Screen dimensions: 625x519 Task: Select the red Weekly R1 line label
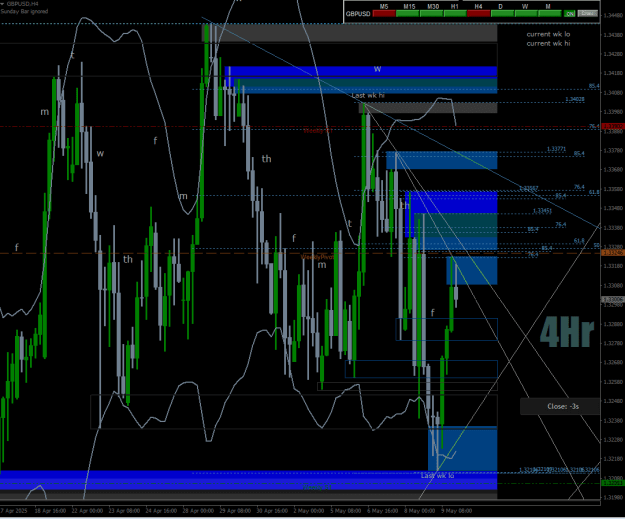318,130
